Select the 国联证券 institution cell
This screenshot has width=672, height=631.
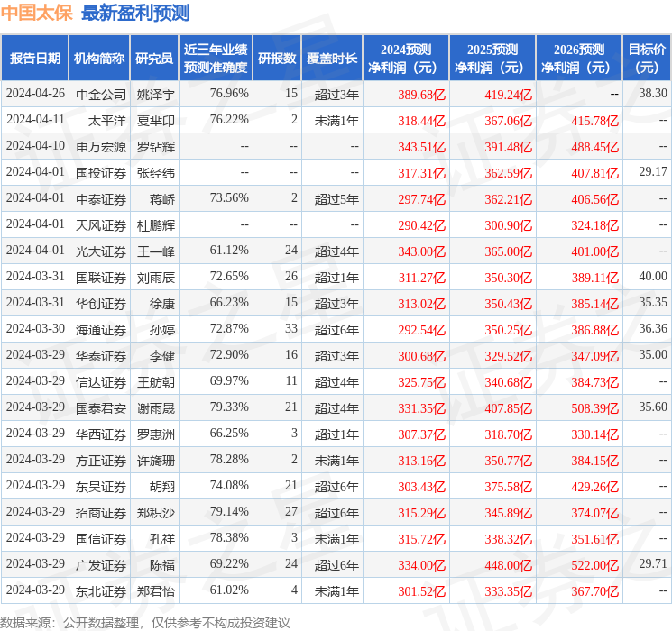101,277
